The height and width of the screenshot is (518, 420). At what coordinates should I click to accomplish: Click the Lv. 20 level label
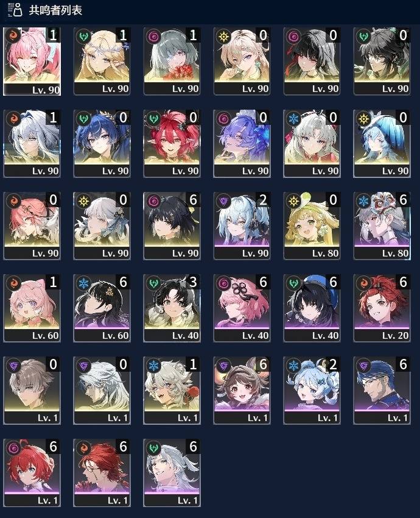[395, 336]
